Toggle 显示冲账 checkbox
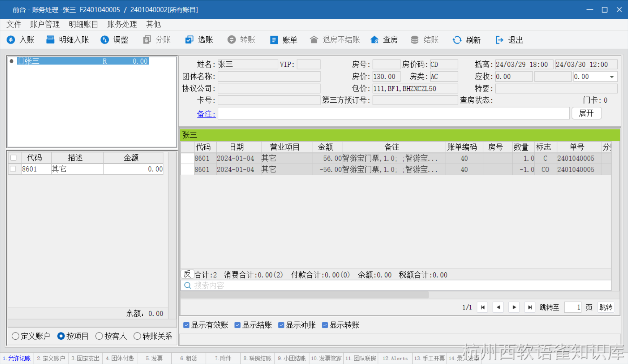 point(281,325)
